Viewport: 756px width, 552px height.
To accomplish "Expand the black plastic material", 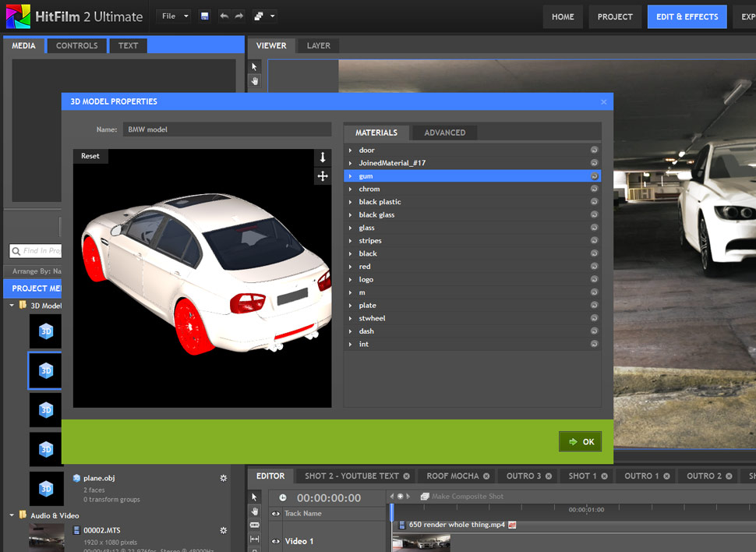I will tap(351, 202).
